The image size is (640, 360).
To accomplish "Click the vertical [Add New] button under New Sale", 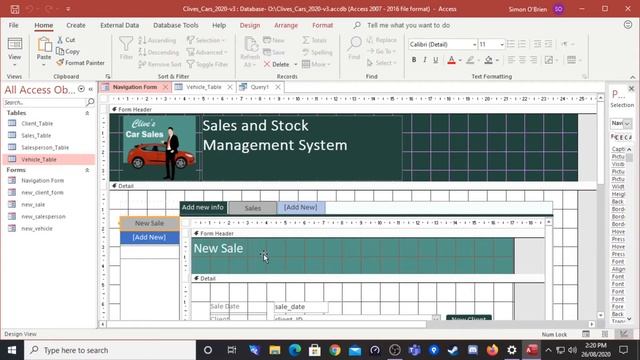I will [x=149, y=237].
